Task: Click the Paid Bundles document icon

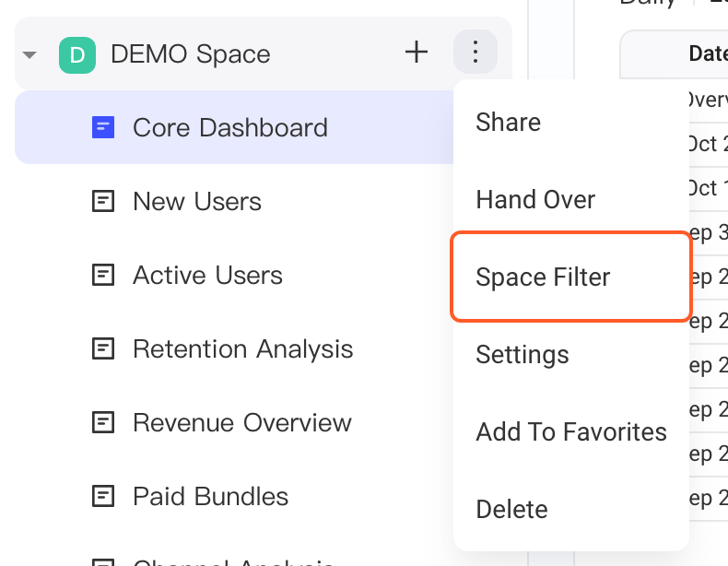Action: point(103,496)
